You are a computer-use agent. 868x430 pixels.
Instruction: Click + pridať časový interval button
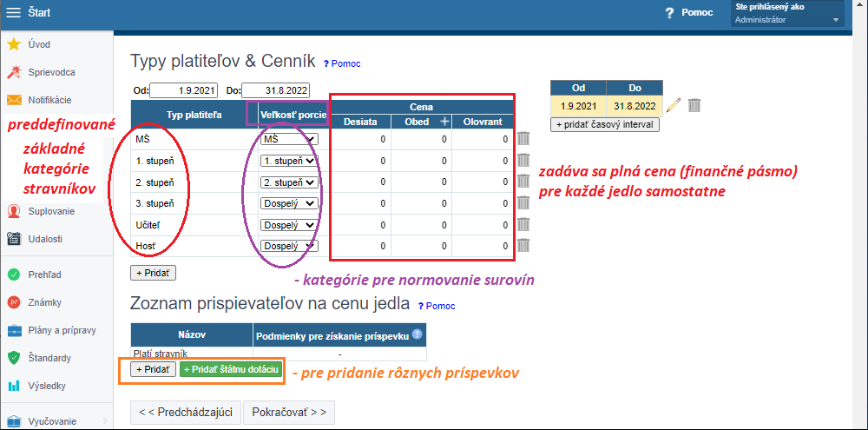coord(605,124)
